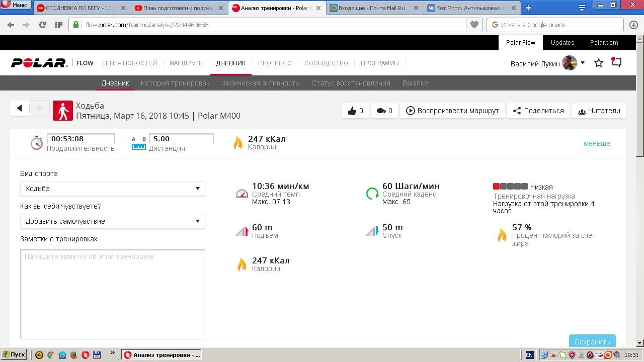Click the training load indicator bar

coord(510,187)
